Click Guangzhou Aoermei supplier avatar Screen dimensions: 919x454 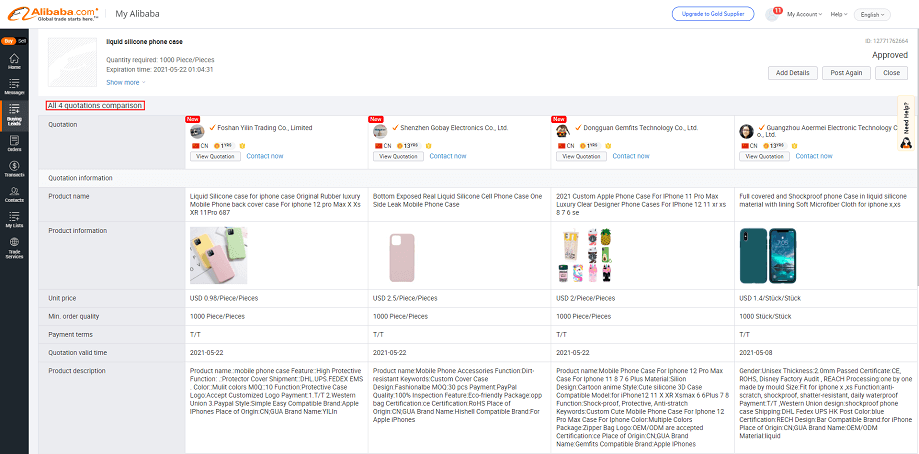746,132
